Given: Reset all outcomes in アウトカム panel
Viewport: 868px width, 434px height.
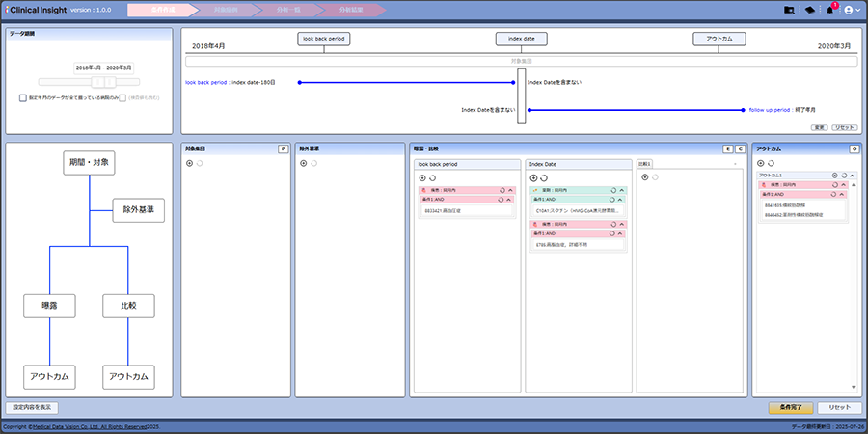Looking at the screenshot, I should click(772, 163).
